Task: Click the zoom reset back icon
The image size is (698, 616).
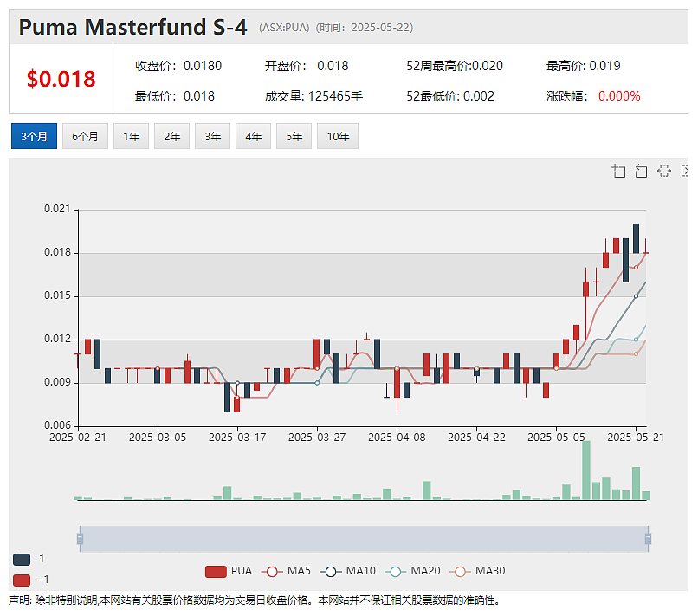Action: tap(641, 171)
